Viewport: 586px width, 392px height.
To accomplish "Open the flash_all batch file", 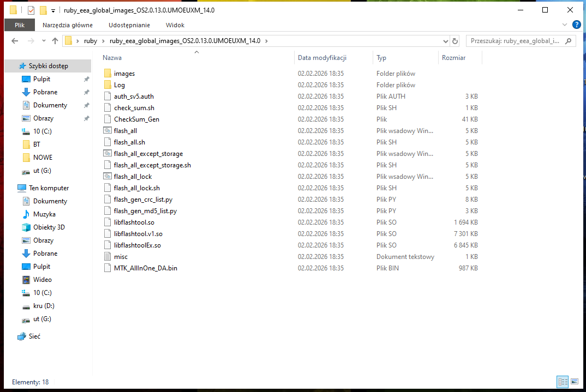I will (x=125, y=131).
